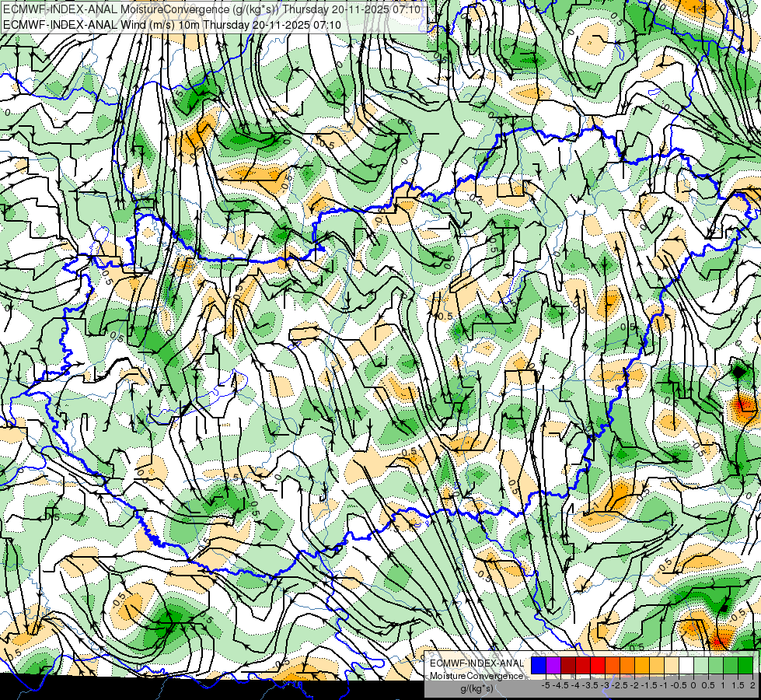This screenshot has height=700, width=761.
Task: Click 'MoistureConvergence' label in the legend box
Action: click(x=476, y=676)
